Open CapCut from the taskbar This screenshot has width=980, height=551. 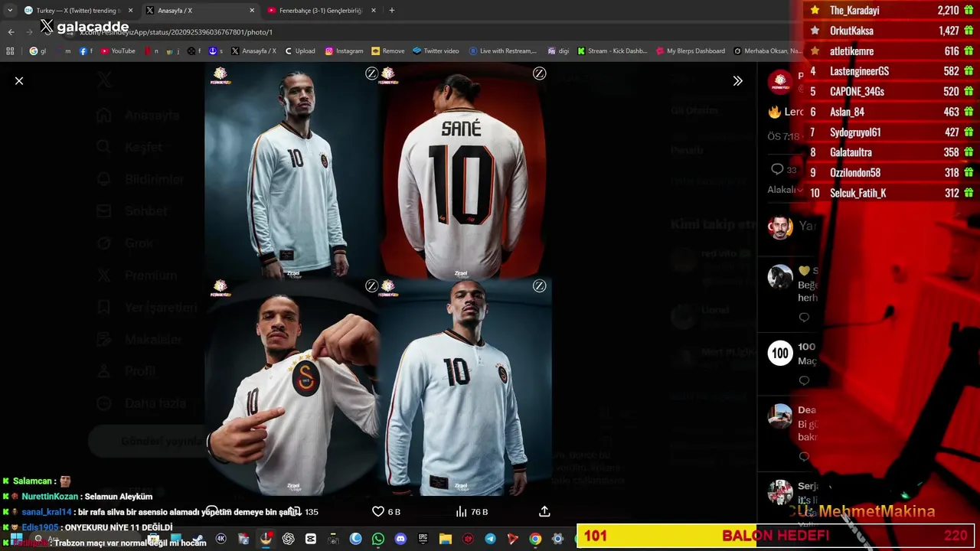(310, 539)
